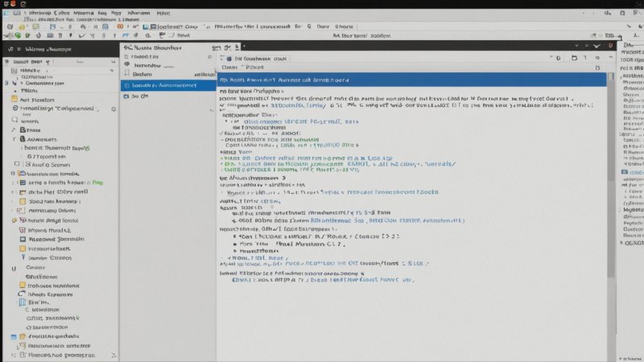Click the blue list icon beside the last left-sidebar tree rows

(x=14, y=336)
